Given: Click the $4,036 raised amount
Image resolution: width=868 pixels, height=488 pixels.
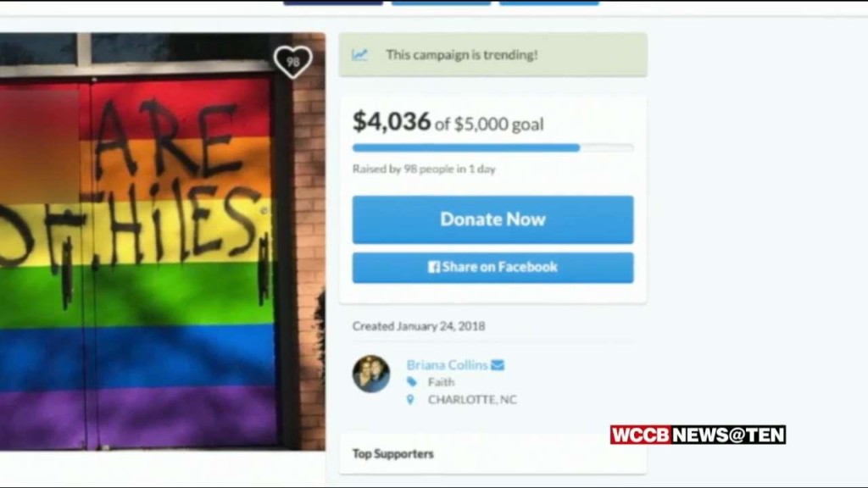Looking at the screenshot, I should tap(392, 122).
